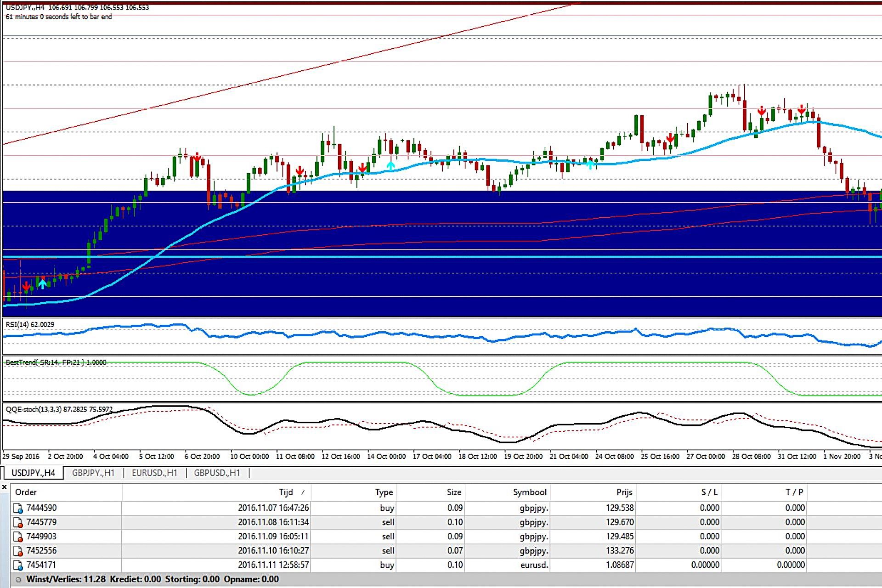The width and height of the screenshot is (882, 588).
Task: Click the balance icon in Winst/Verlies row
Action: (x=18, y=580)
